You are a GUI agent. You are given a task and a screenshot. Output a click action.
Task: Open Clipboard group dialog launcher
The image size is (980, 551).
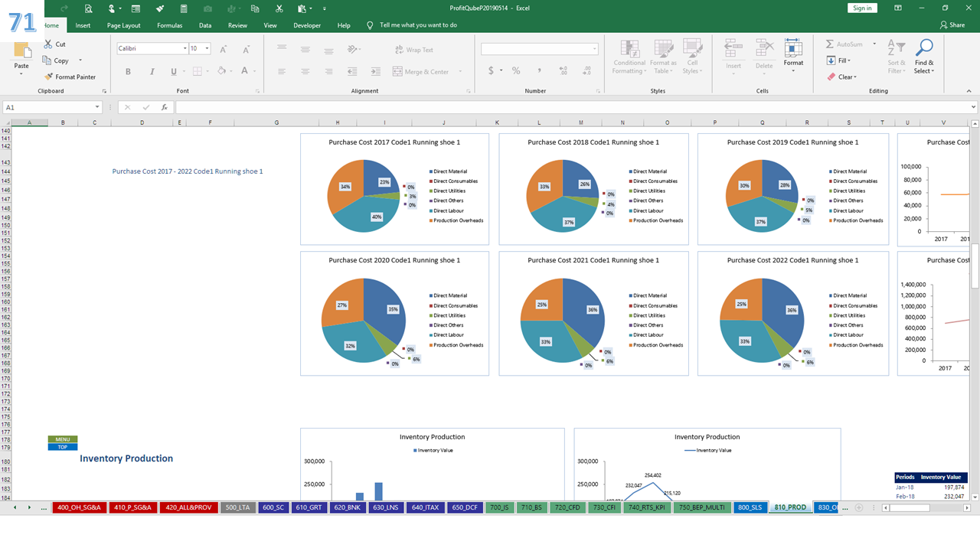103,90
